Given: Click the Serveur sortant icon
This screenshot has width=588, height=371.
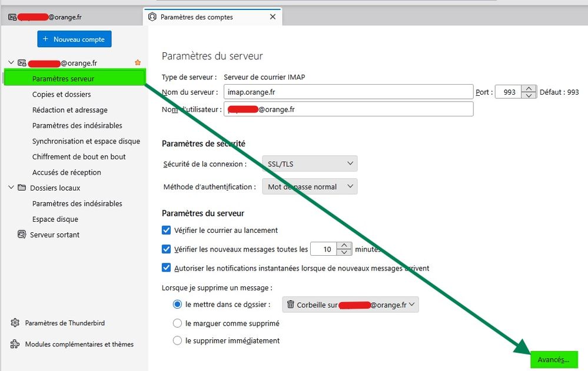Looking at the screenshot, I should (x=22, y=235).
